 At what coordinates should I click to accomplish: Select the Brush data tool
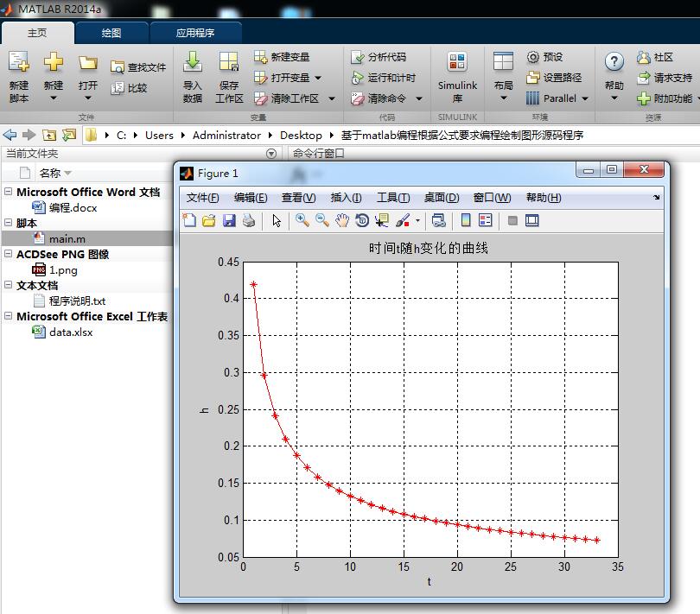[402, 220]
